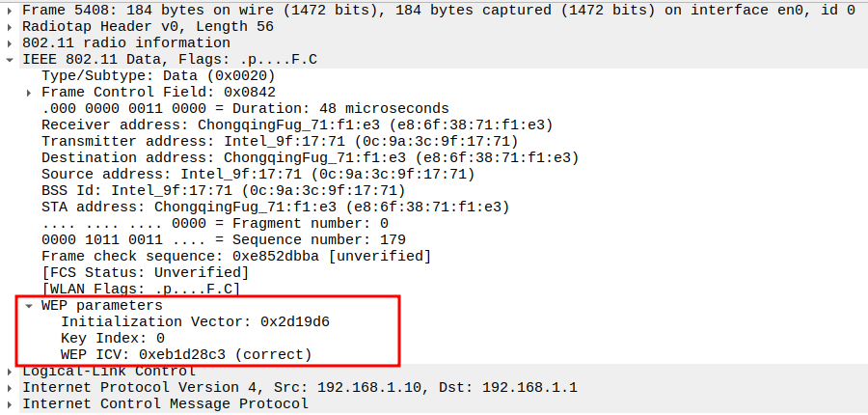Select the Type/Subtype Data field
Image resolution: width=868 pixels, height=415 pixels.
point(159,75)
